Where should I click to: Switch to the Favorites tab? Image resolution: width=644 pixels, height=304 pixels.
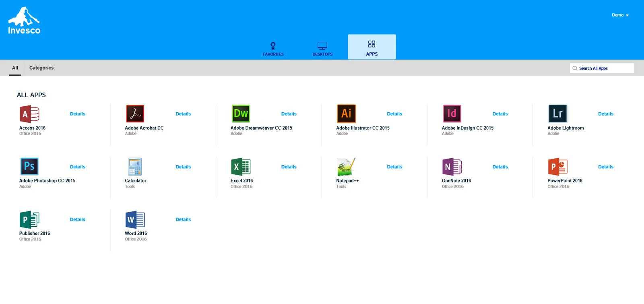click(273, 49)
